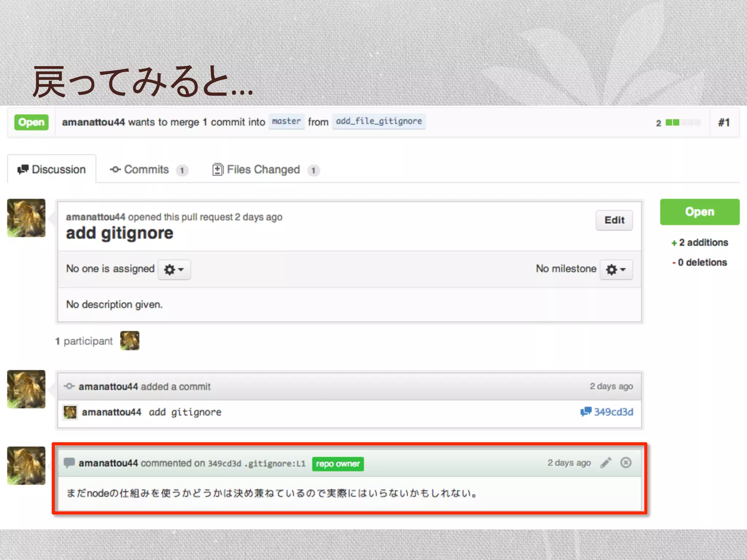747x560 pixels.
Task: Click participant avatar thumbnail
Action: [130, 341]
